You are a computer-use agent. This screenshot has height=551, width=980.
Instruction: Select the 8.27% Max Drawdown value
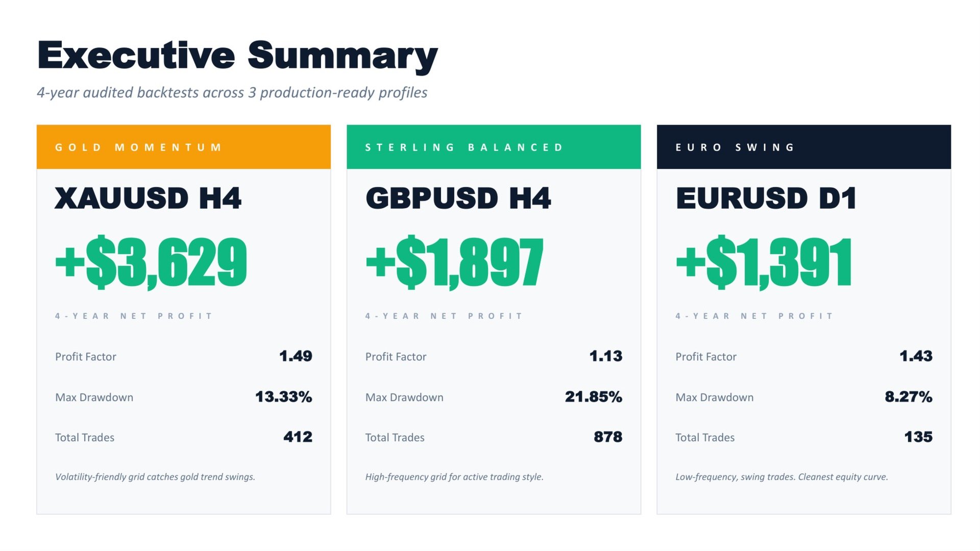point(909,397)
